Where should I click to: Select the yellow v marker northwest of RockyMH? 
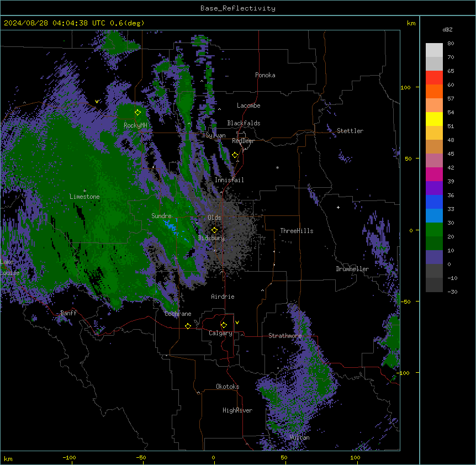click(x=97, y=102)
